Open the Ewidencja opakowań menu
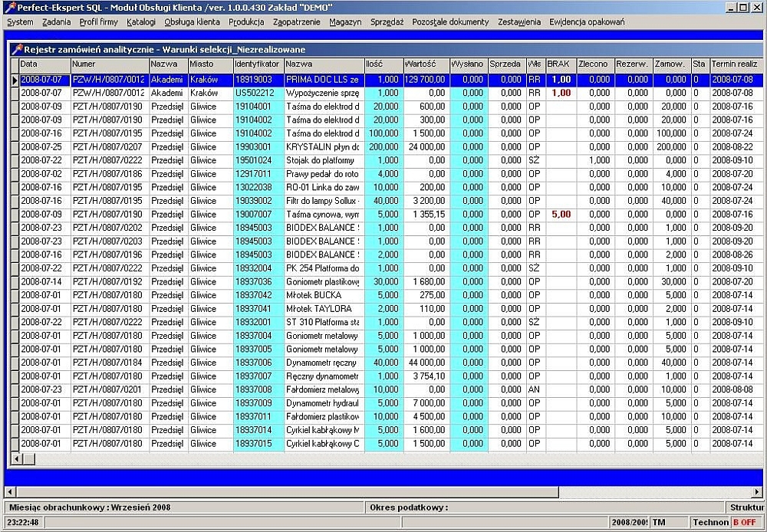767x532 pixels. [587, 22]
